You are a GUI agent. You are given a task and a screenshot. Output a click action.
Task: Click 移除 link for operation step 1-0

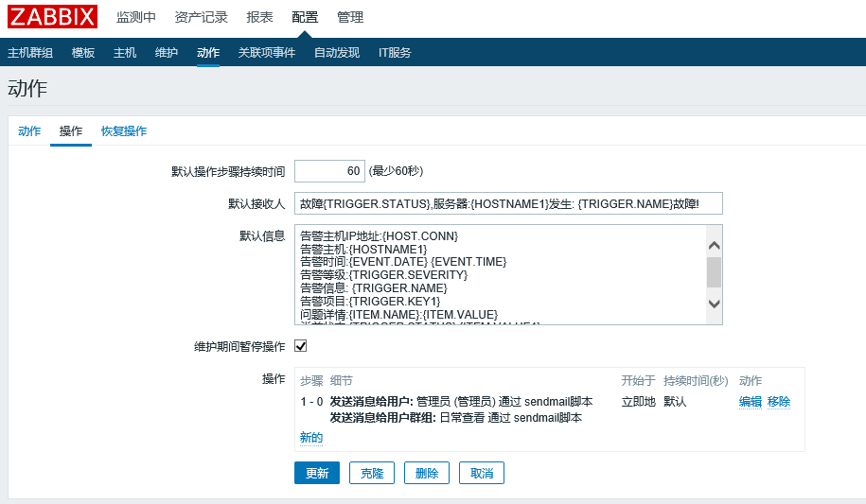point(779,401)
